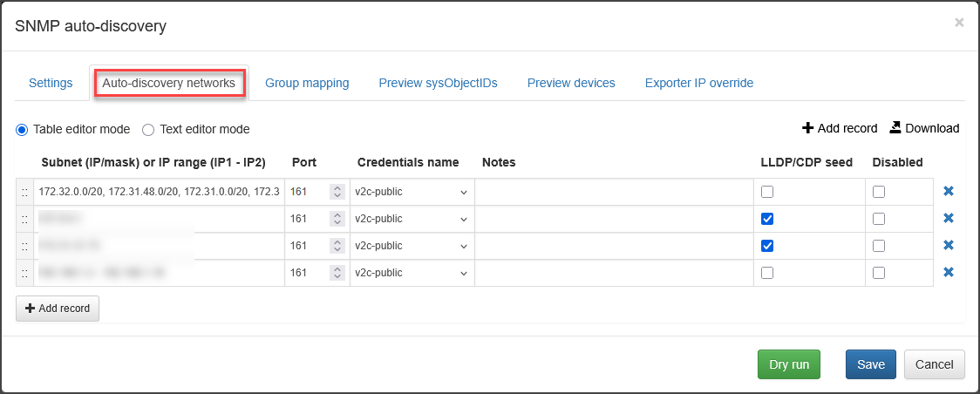Enable LLDP/CDP seed for the first row
Image resolution: width=980 pixels, height=394 pixels.
point(767,193)
